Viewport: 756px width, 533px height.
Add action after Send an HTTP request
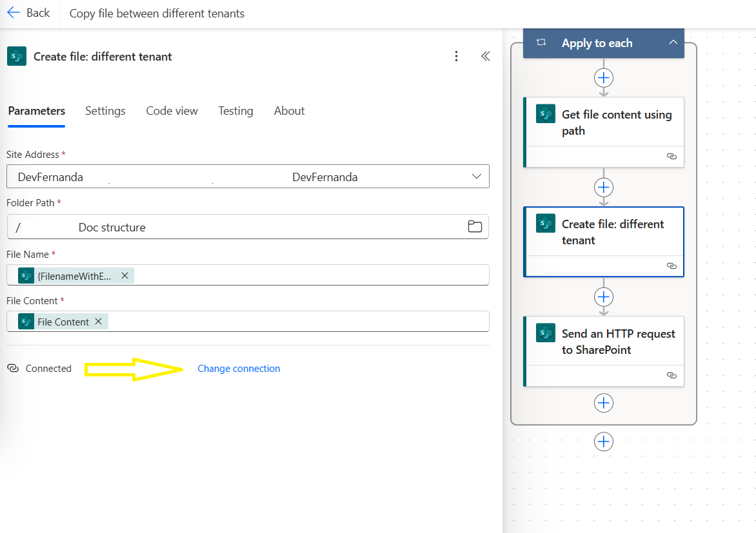point(604,403)
